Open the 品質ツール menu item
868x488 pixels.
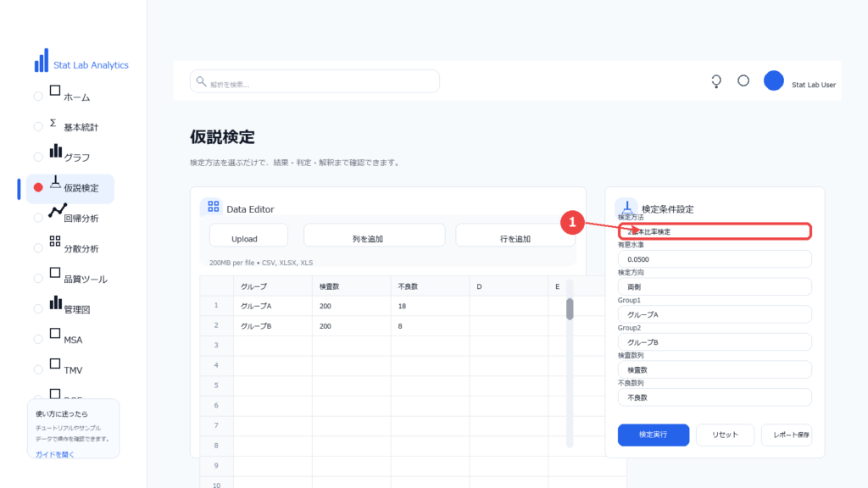[x=86, y=280]
